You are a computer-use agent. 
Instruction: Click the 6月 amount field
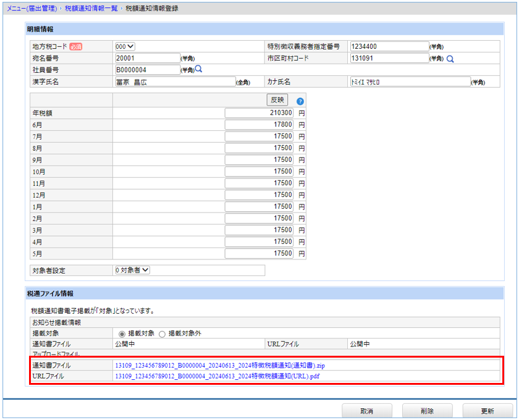[x=259, y=125]
